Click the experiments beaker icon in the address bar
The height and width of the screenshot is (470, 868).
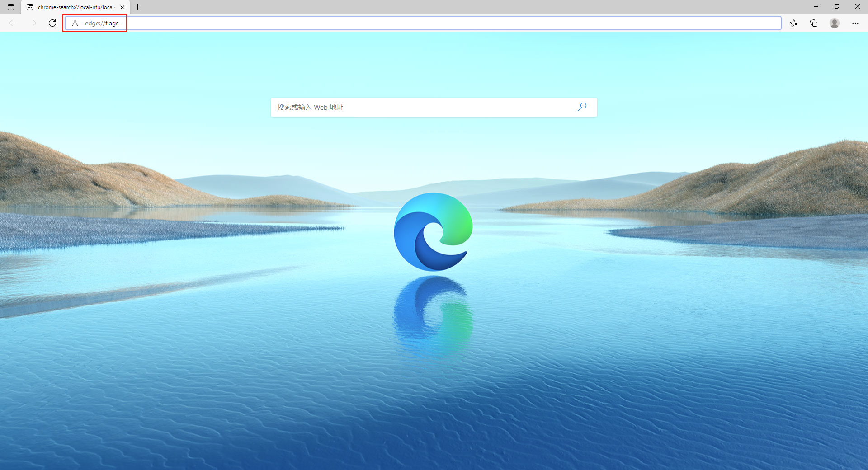75,23
